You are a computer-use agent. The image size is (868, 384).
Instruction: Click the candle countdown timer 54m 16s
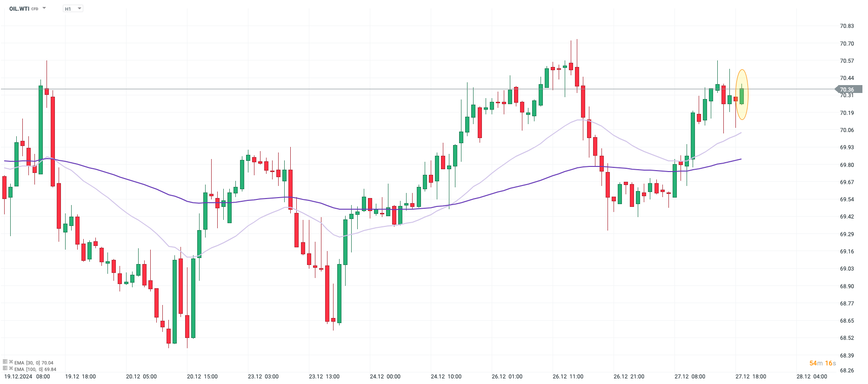[x=822, y=363]
